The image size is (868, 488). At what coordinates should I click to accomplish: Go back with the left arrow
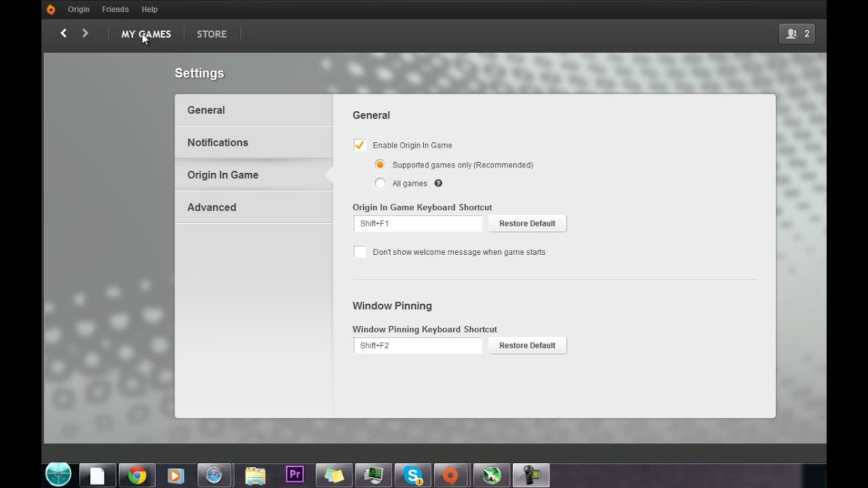point(64,33)
